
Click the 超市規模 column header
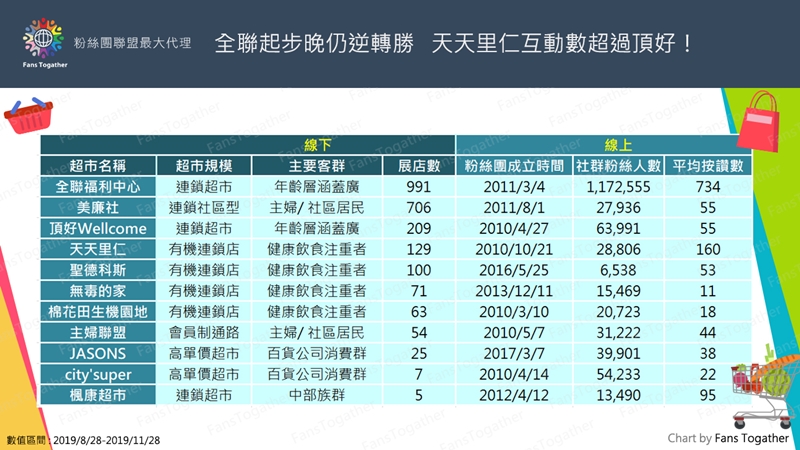coord(204,166)
